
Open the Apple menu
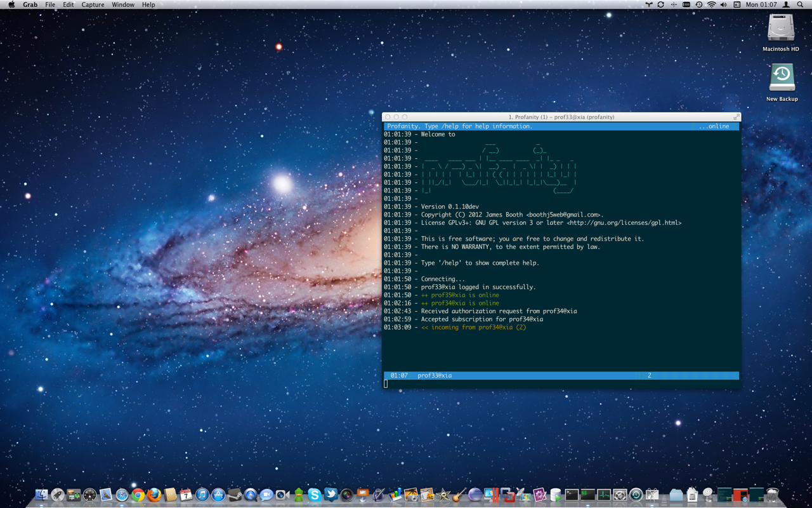point(11,4)
